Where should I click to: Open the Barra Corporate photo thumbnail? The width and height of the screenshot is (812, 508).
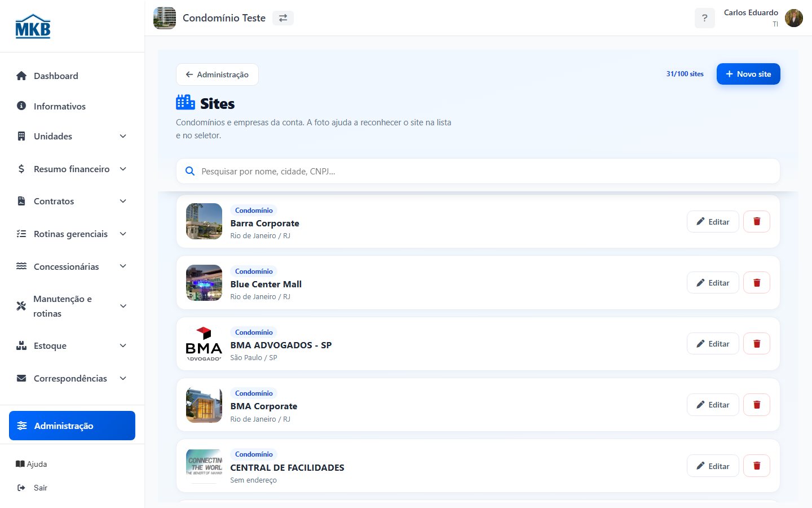(204, 221)
